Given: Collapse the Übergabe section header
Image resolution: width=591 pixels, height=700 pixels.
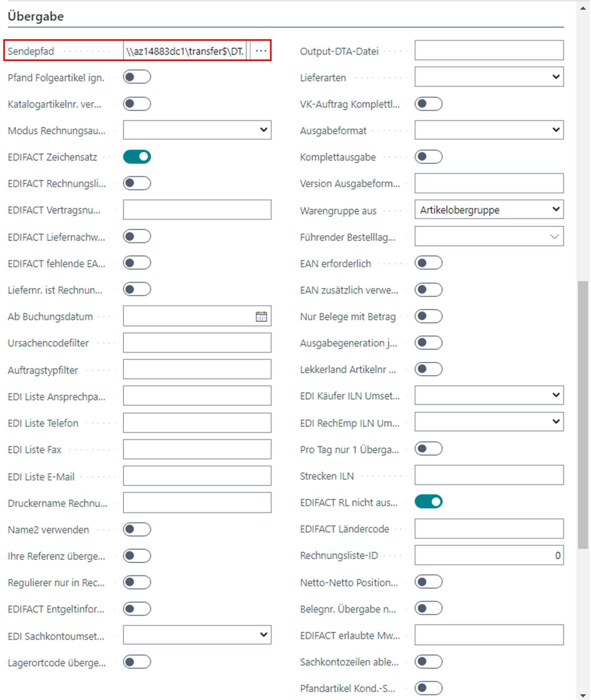Looking at the screenshot, I should [x=36, y=17].
